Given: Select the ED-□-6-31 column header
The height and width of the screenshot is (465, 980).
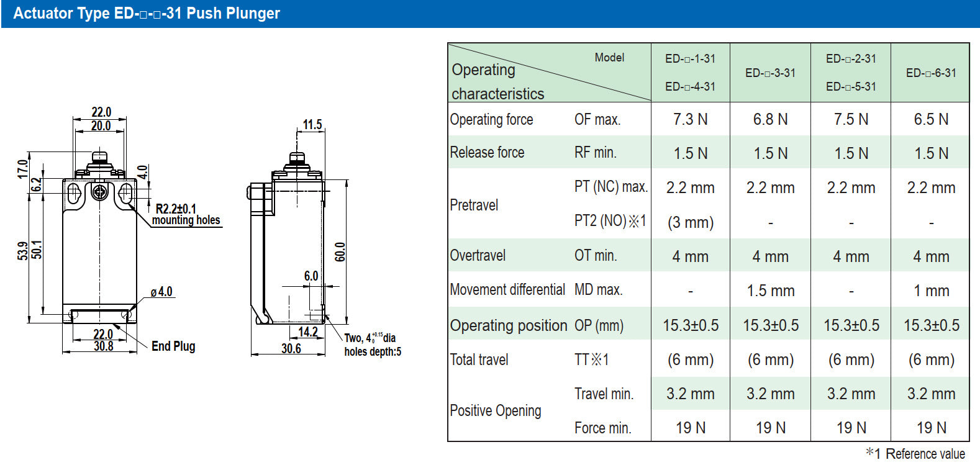Looking at the screenshot, I should [930, 73].
